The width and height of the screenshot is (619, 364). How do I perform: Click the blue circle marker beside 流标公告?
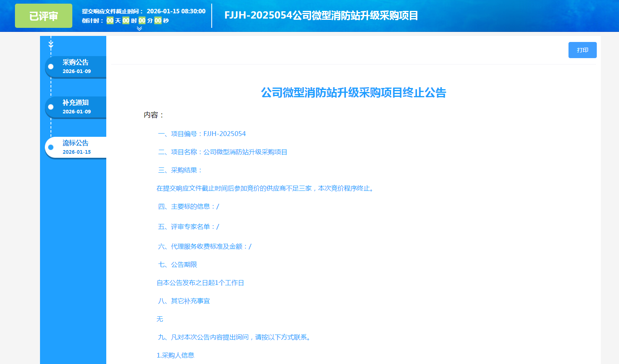pyautogui.click(x=51, y=147)
